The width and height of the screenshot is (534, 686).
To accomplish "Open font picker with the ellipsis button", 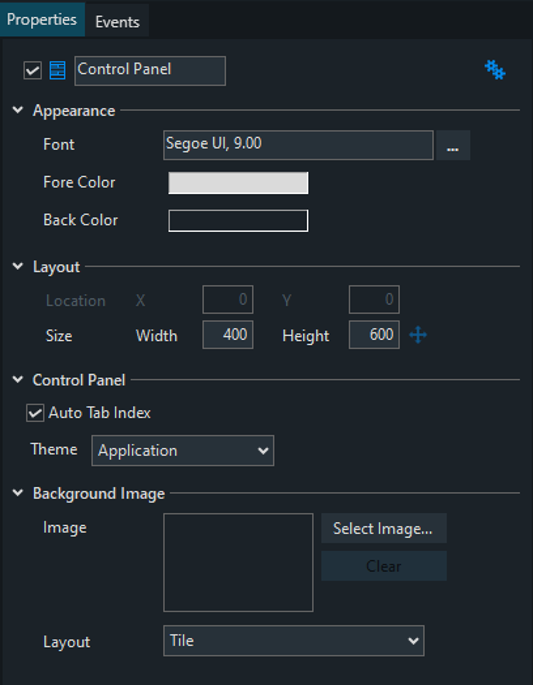I will point(453,145).
